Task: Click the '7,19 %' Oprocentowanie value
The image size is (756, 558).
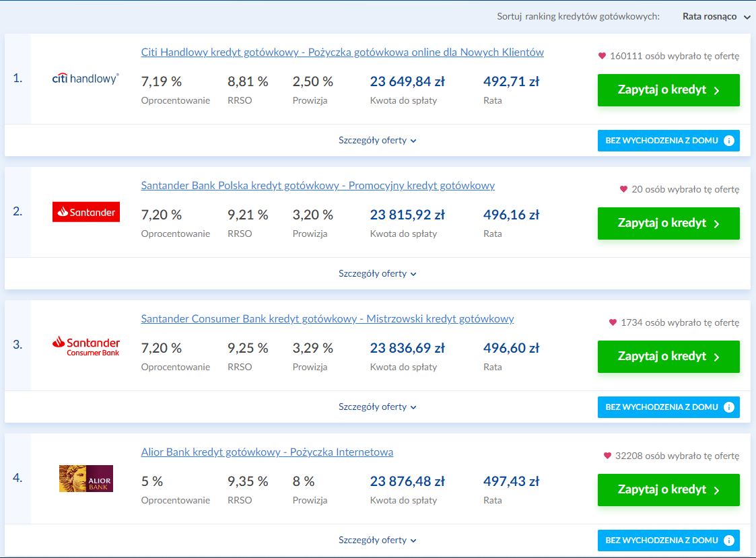Action: [162, 81]
